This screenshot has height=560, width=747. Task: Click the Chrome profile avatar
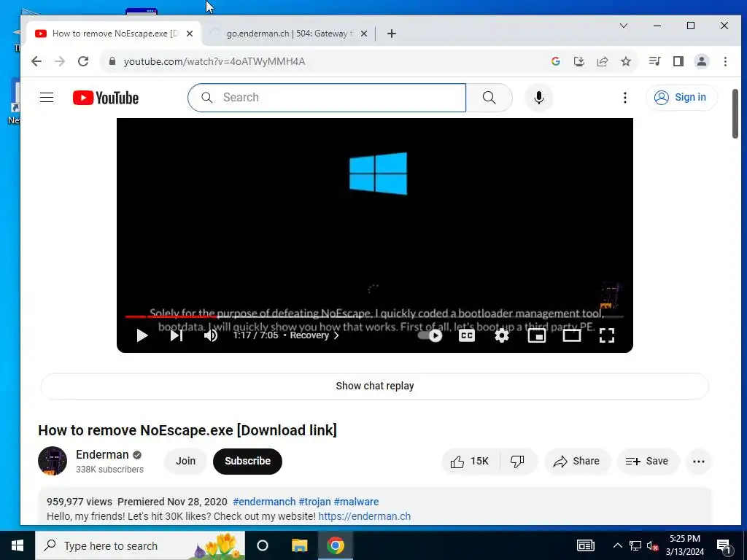(x=701, y=61)
